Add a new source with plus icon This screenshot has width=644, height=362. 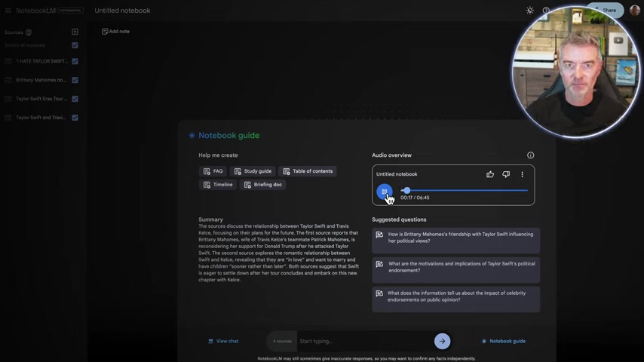[x=75, y=32]
